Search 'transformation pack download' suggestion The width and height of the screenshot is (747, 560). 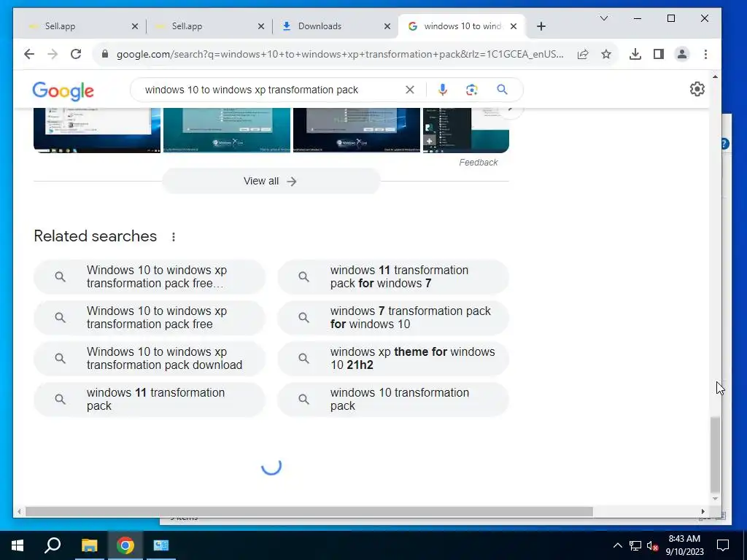click(149, 359)
